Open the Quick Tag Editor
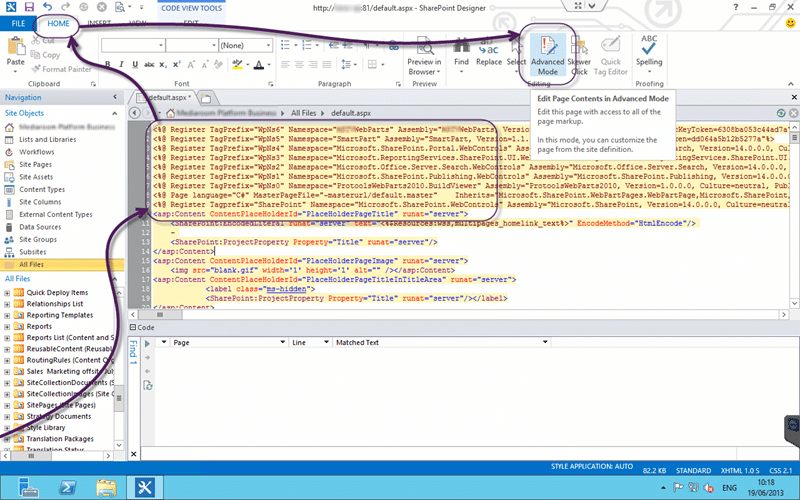The image size is (800, 500). 610,56
